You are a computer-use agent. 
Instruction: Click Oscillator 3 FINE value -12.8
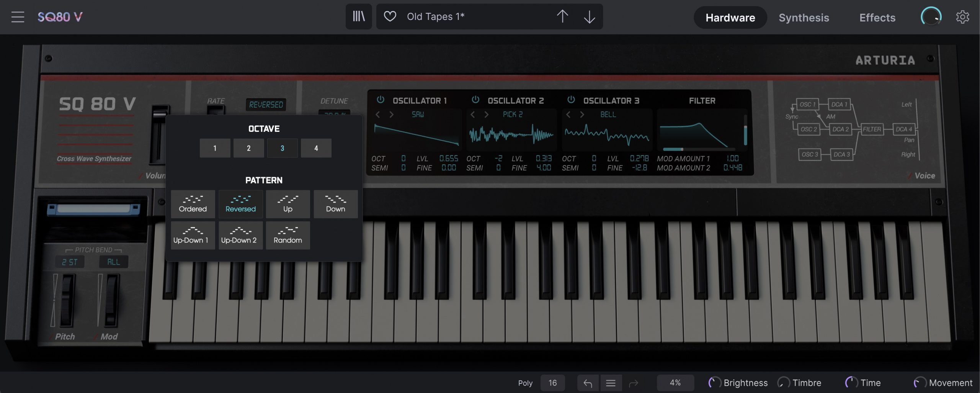[639, 168]
